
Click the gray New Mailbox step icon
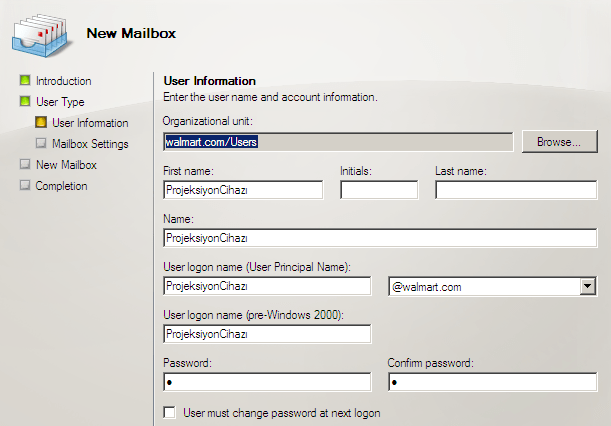(x=25, y=165)
